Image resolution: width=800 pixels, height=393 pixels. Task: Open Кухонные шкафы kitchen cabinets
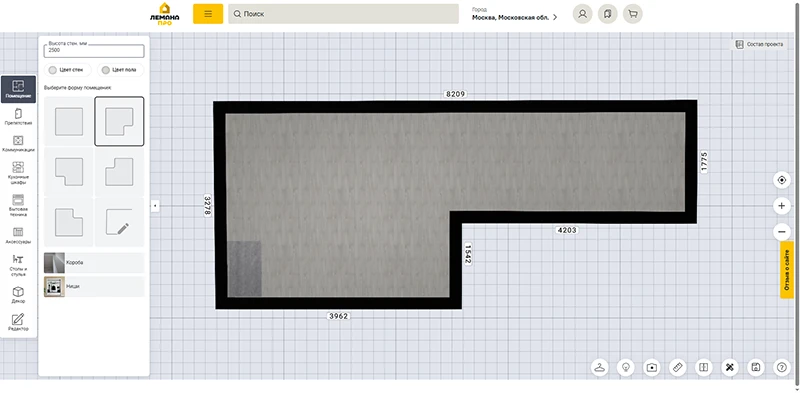(18, 173)
